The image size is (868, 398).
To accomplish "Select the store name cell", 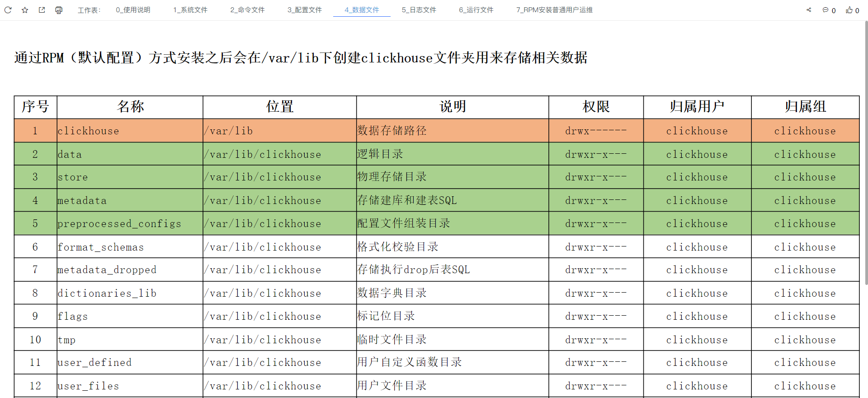I will point(130,177).
